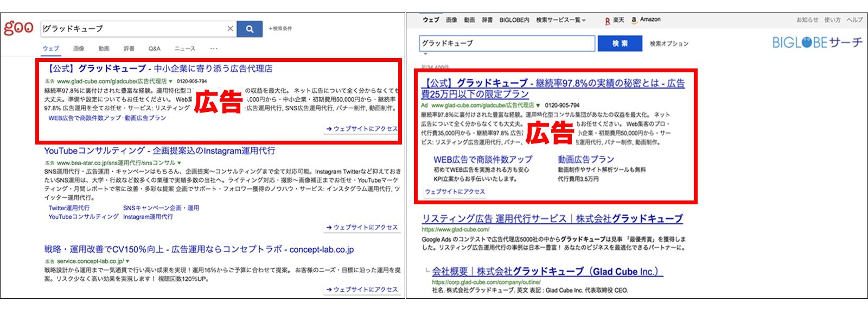
Task: Select the BIGLOBE内 tab
Action: click(x=514, y=20)
